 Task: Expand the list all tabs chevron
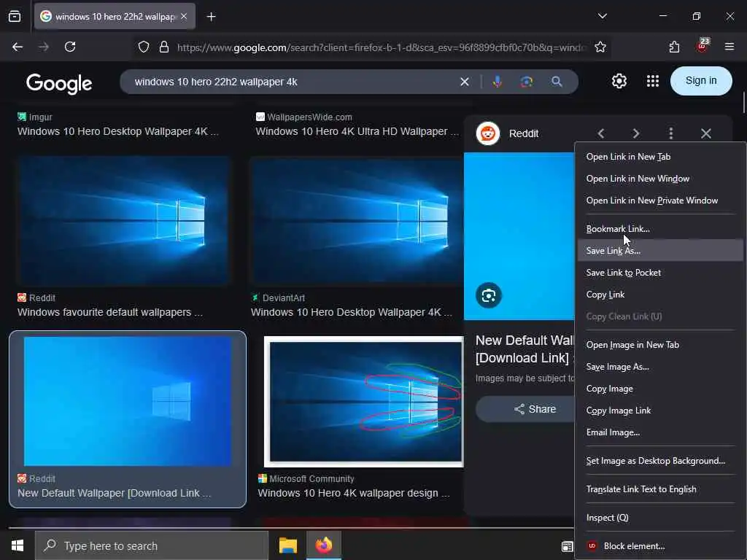(x=602, y=16)
